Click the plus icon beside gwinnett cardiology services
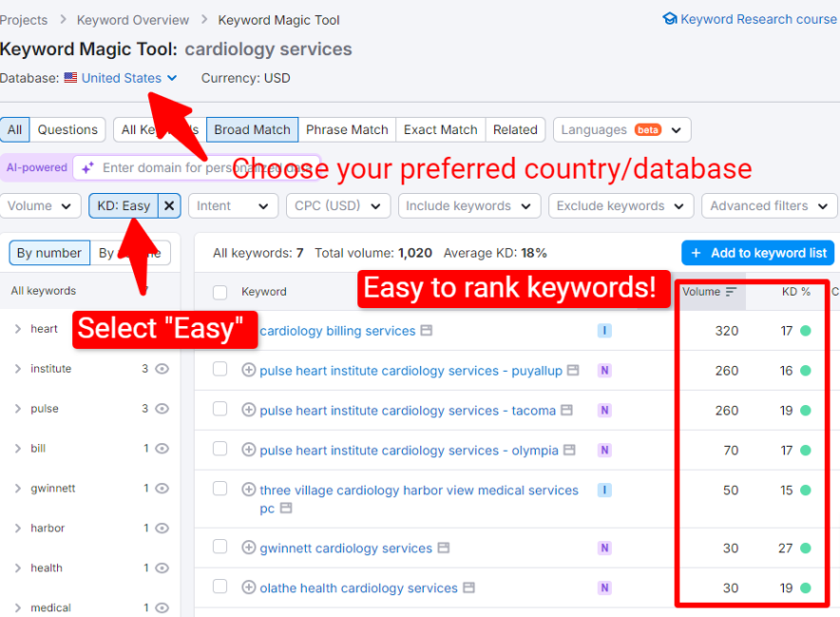Image resolution: width=840 pixels, height=617 pixels. pos(249,548)
